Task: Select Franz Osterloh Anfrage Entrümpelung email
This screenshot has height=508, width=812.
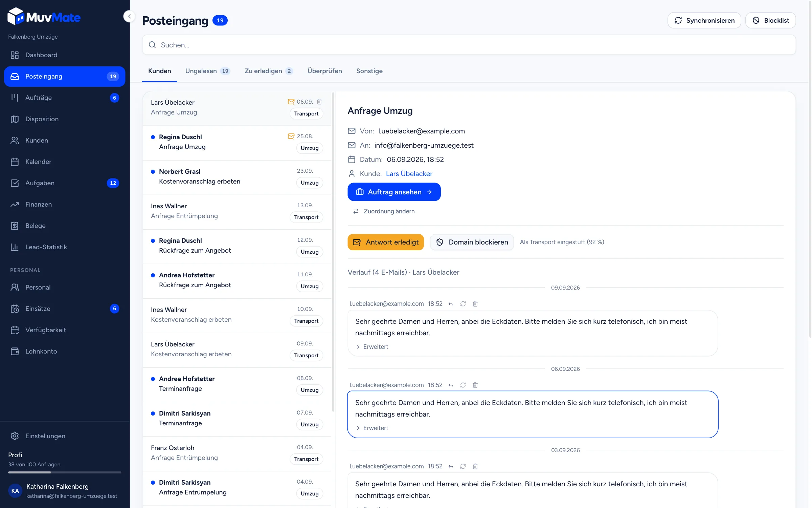Action: tap(237, 453)
